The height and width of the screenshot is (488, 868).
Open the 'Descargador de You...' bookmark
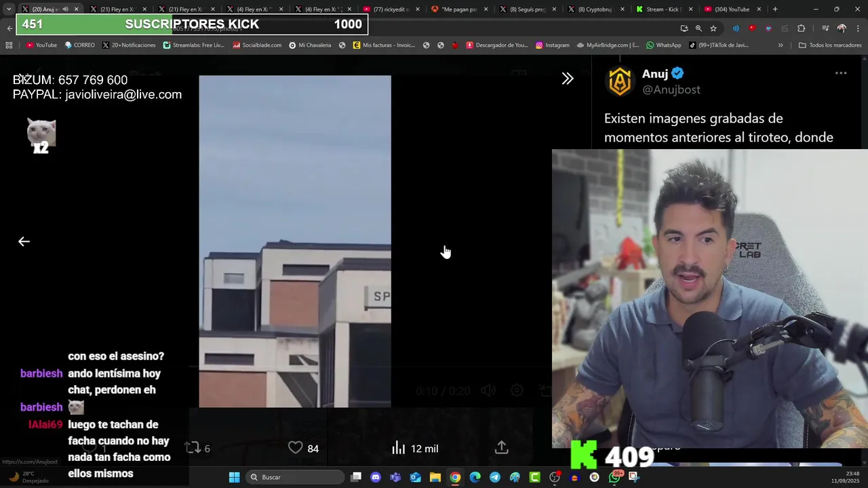497,45
